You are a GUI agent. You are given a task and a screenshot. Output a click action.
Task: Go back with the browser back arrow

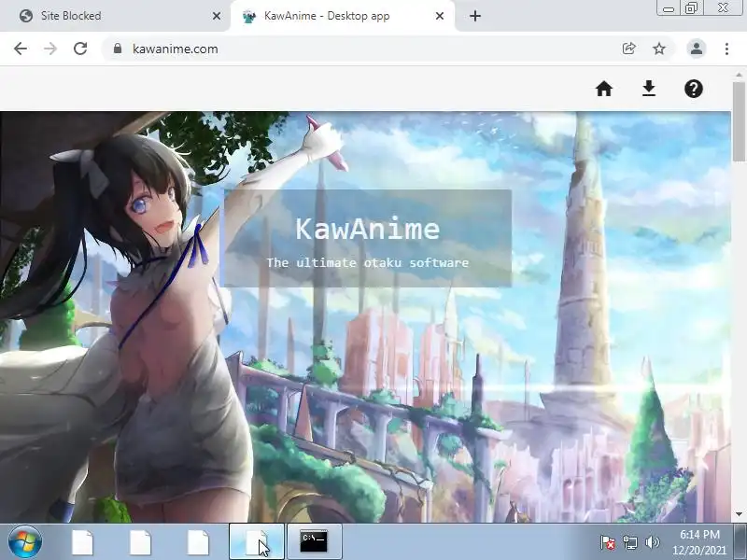(21, 49)
